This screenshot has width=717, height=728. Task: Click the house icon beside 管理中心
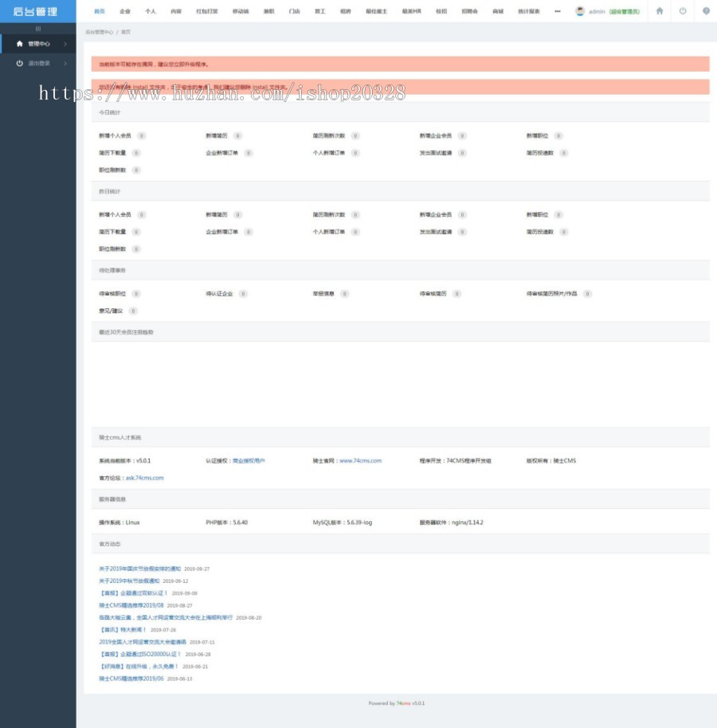click(x=20, y=44)
